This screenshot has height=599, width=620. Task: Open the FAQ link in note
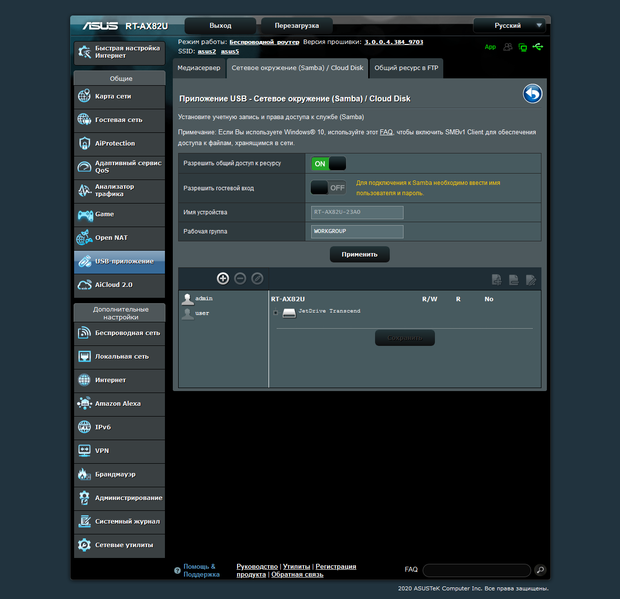[386, 132]
